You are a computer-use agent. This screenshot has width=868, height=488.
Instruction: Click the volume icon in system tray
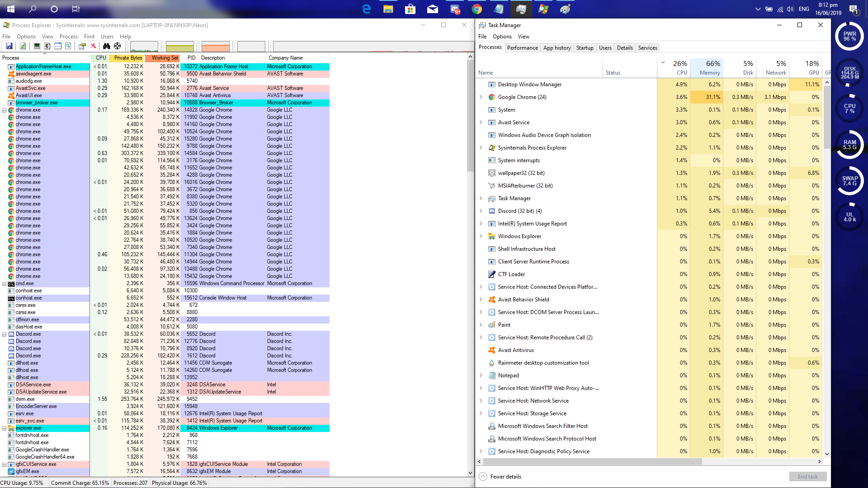point(790,9)
